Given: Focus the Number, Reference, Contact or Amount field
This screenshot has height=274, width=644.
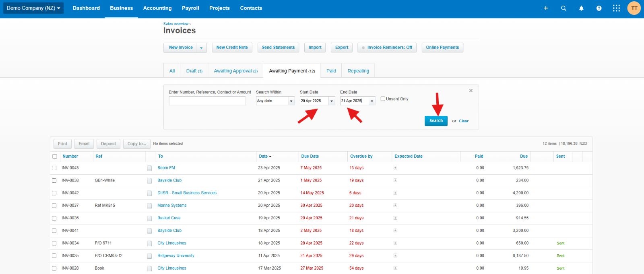Looking at the screenshot, I should 207,101.
